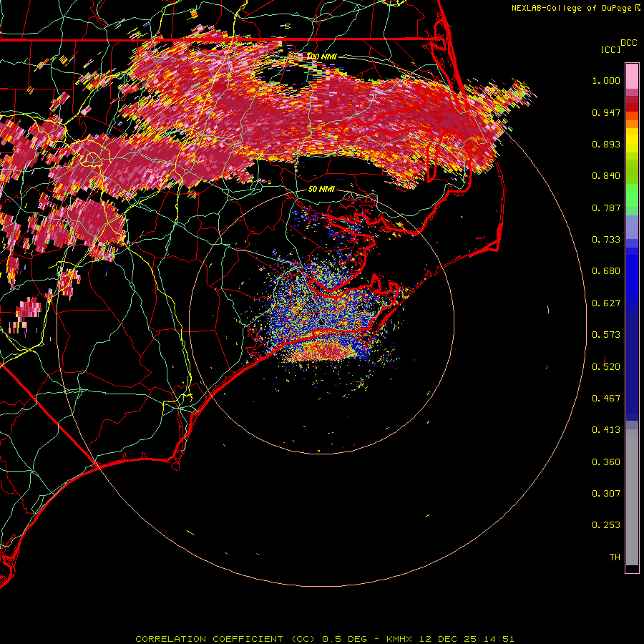This screenshot has width=644, height=644.
Task: Click the 0.573 scale value
Action: click(606, 335)
